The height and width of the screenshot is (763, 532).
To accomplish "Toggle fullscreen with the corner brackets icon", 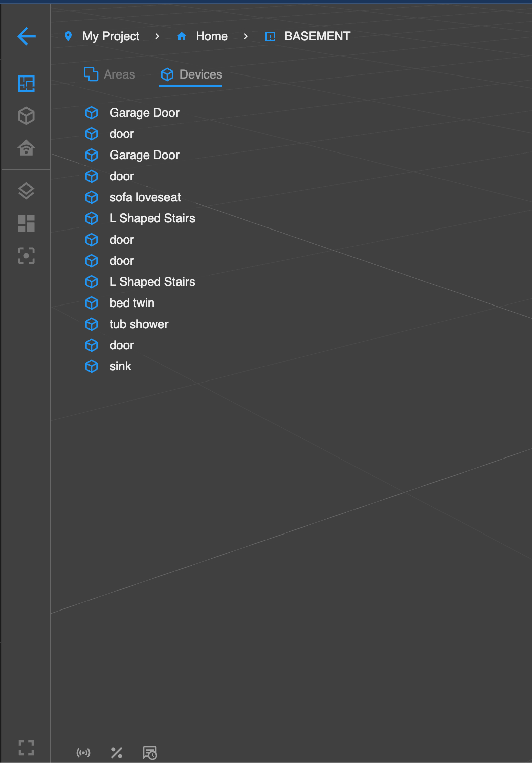I will click(x=26, y=747).
